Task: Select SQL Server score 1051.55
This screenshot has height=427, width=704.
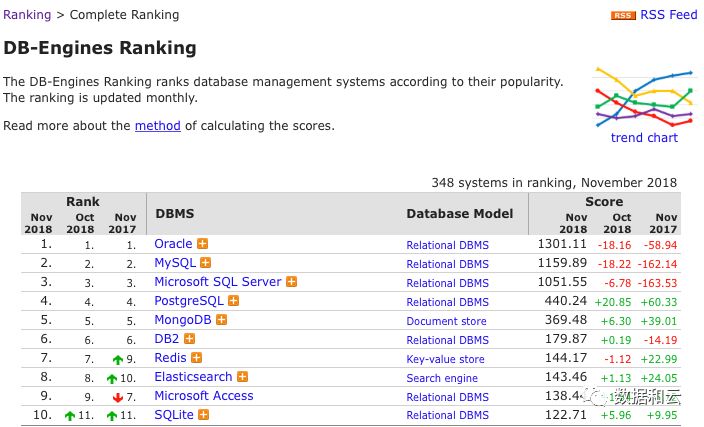Action: [x=562, y=282]
